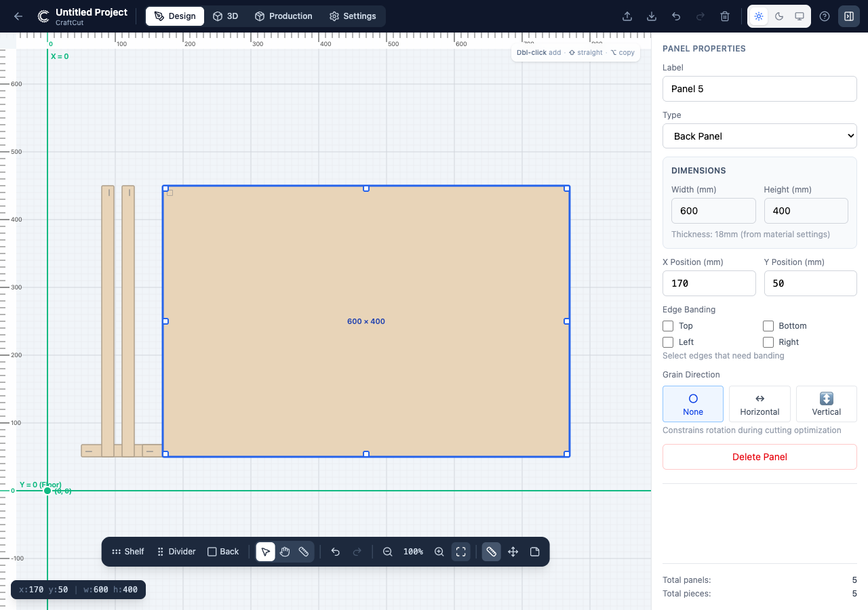The height and width of the screenshot is (610, 868).
Task: Switch to dark mode theme
Action: 778,16
